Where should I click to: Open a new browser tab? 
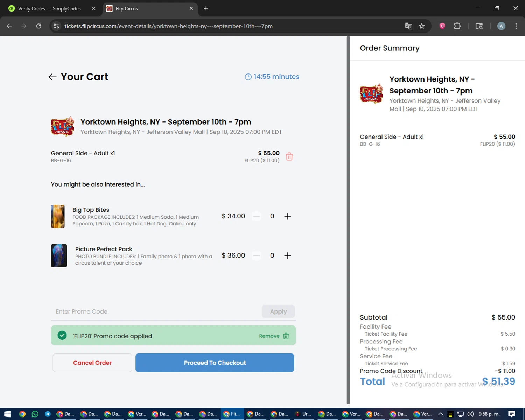[x=206, y=8]
